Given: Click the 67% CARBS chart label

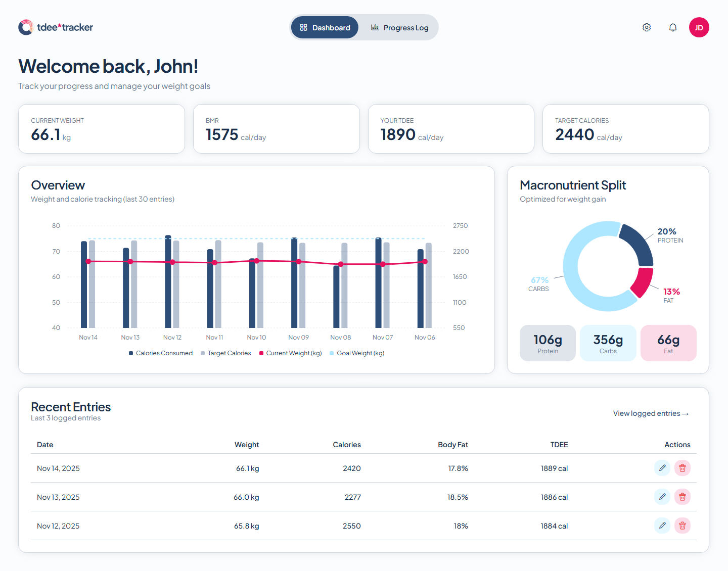Looking at the screenshot, I should coord(539,284).
